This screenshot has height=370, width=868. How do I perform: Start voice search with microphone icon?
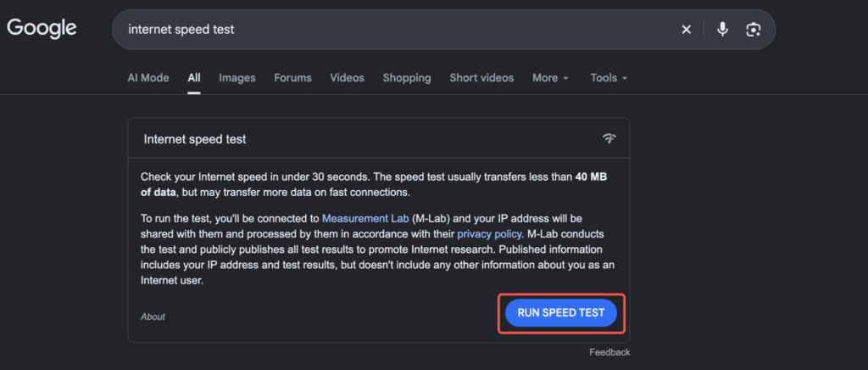pyautogui.click(x=722, y=30)
